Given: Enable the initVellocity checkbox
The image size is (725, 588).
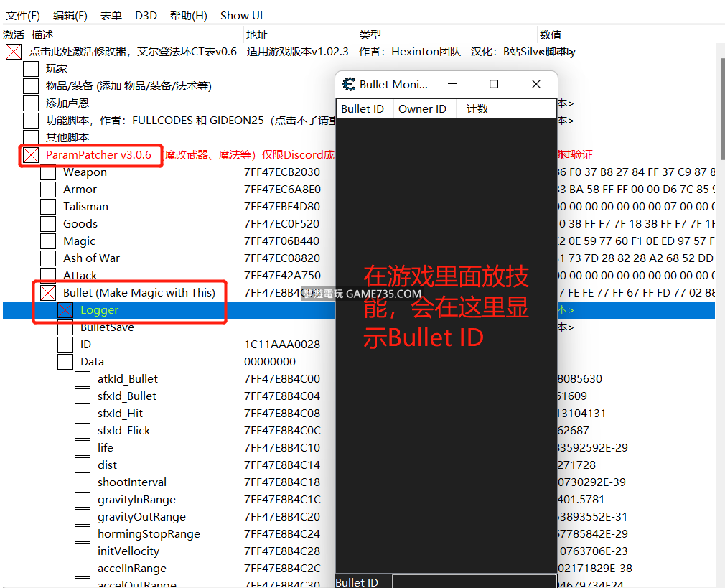Looking at the screenshot, I should click(83, 551).
